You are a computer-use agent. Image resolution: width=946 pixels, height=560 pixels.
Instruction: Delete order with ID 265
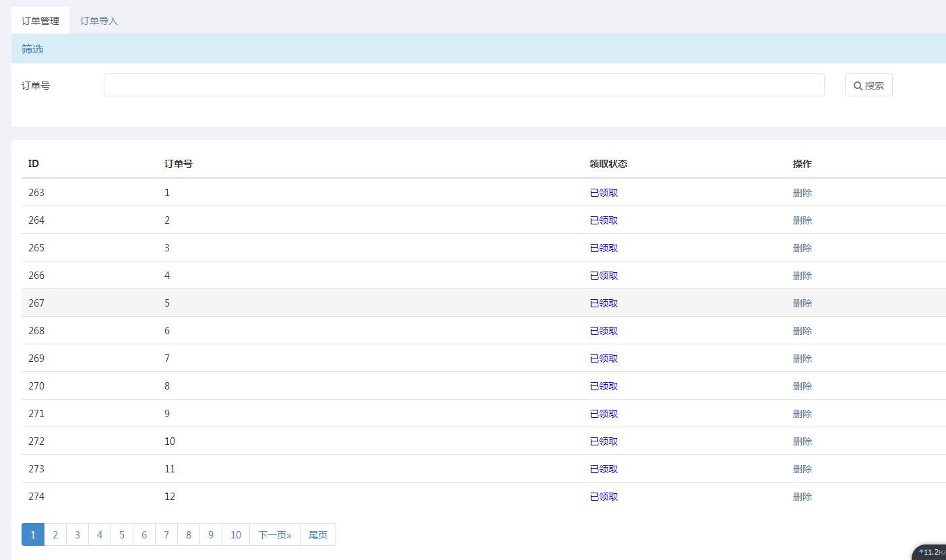802,248
